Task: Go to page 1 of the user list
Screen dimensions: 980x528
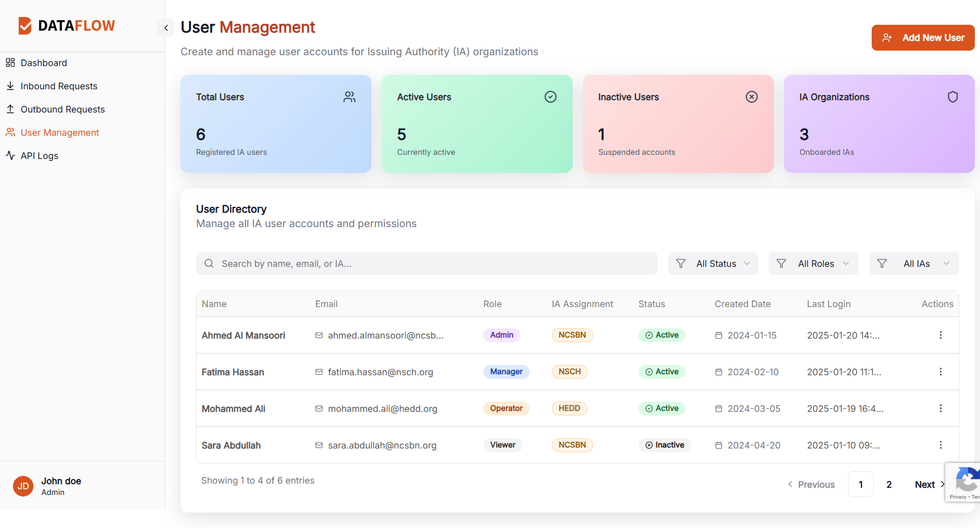Action: coord(860,485)
